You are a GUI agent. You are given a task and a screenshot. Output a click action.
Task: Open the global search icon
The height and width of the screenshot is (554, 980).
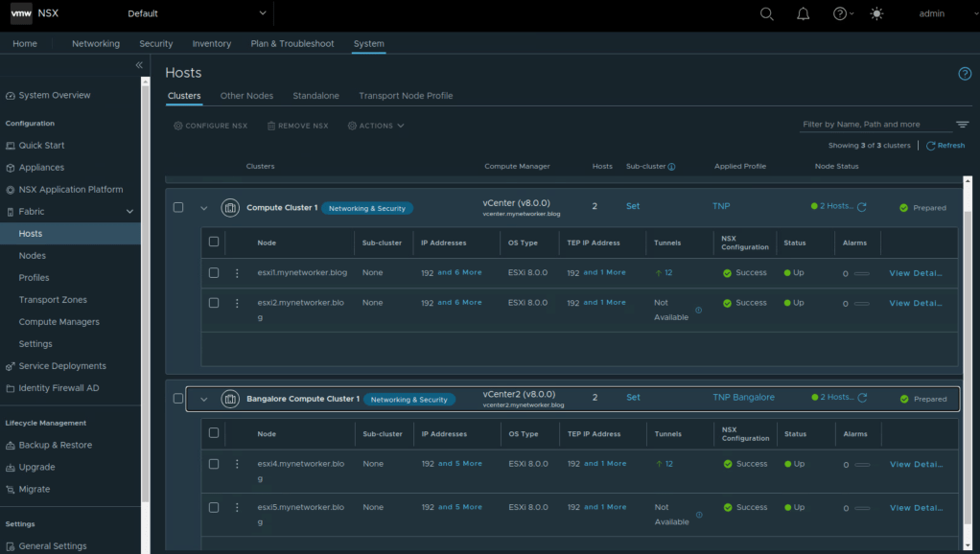pos(766,13)
